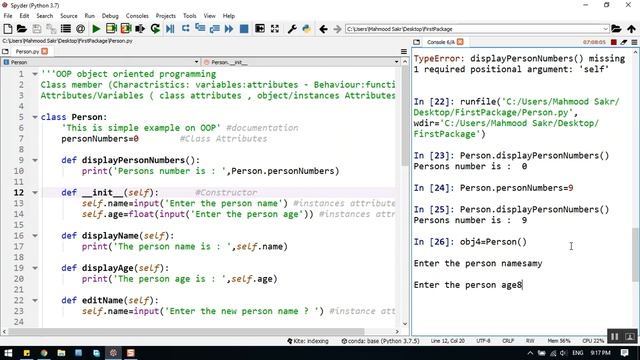Image resolution: width=640 pixels, height=360 pixels.
Task: Select the Person.py editor tab
Action: 27,51
